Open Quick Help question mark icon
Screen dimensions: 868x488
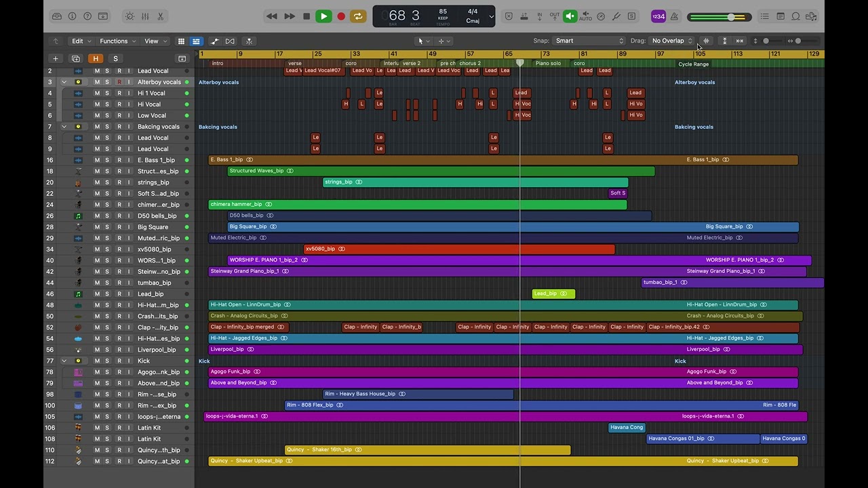pos(87,16)
